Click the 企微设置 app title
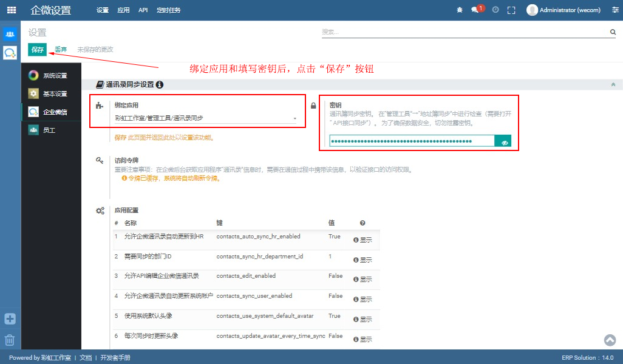 tap(51, 10)
